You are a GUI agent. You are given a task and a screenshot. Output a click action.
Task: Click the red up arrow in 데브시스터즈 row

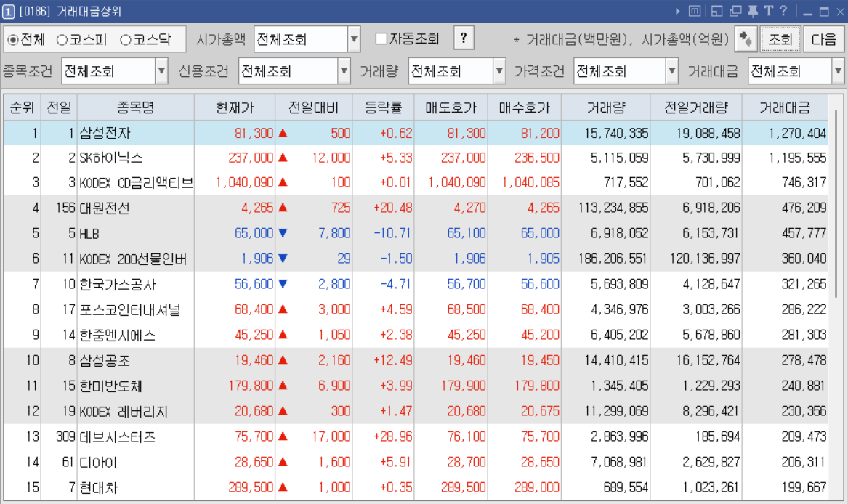[x=283, y=436]
